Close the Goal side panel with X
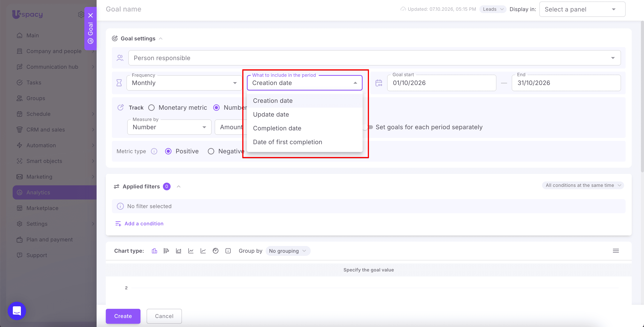 point(90,15)
